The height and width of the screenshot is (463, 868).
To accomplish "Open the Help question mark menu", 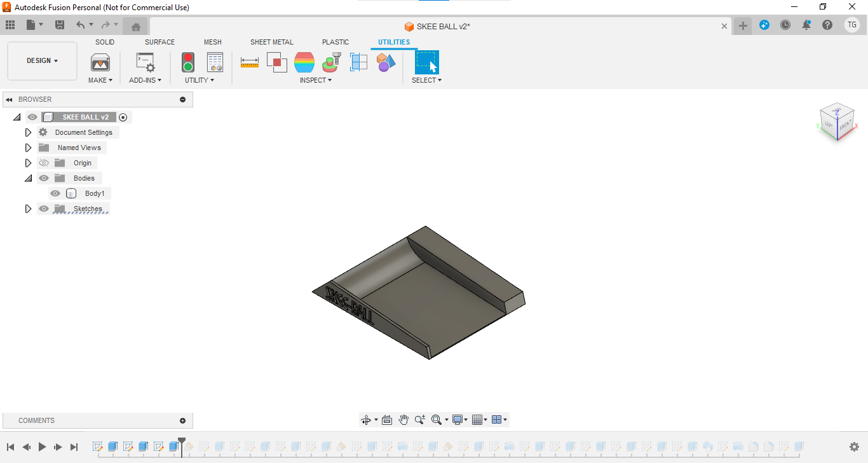I will 827,25.
